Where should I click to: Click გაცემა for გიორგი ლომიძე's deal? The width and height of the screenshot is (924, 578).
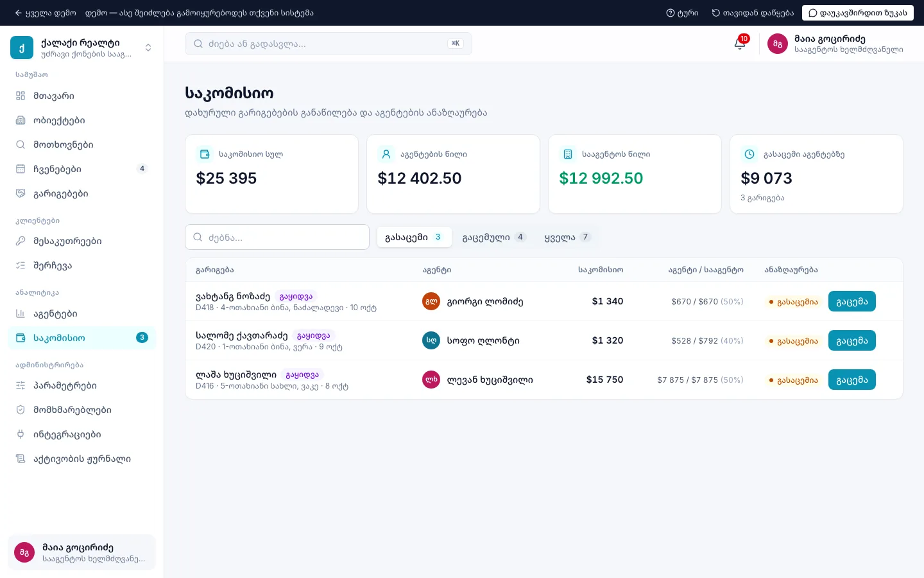tap(851, 301)
